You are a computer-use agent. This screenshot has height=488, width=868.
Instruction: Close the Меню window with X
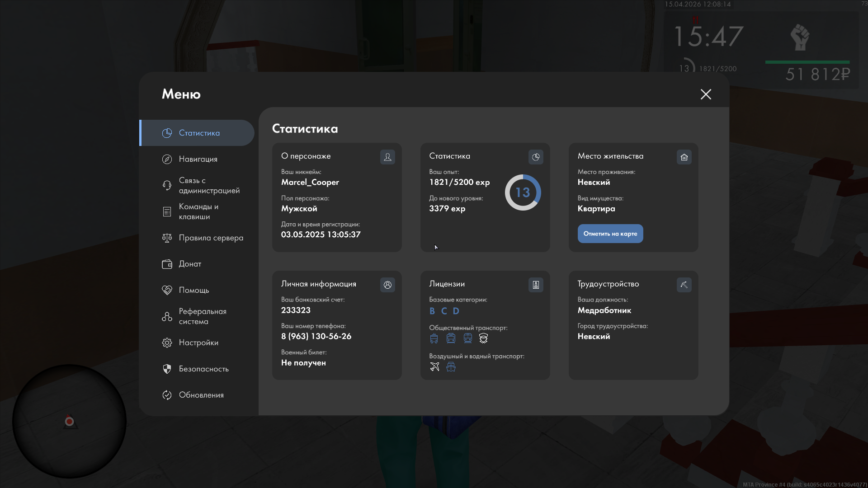[x=706, y=94]
